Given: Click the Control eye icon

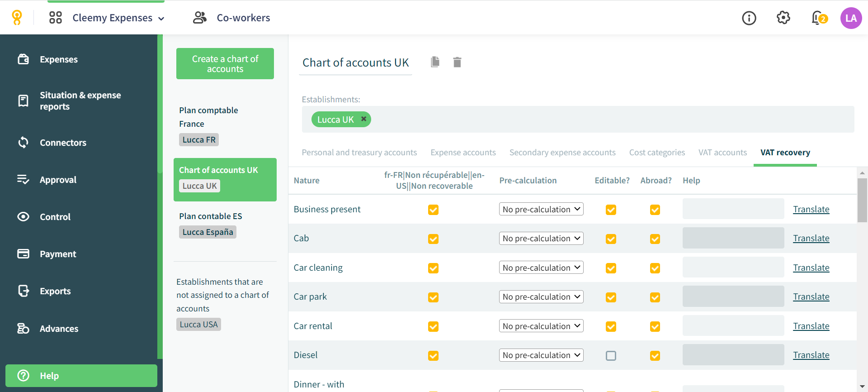Looking at the screenshot, I should (x=24, y=217).
